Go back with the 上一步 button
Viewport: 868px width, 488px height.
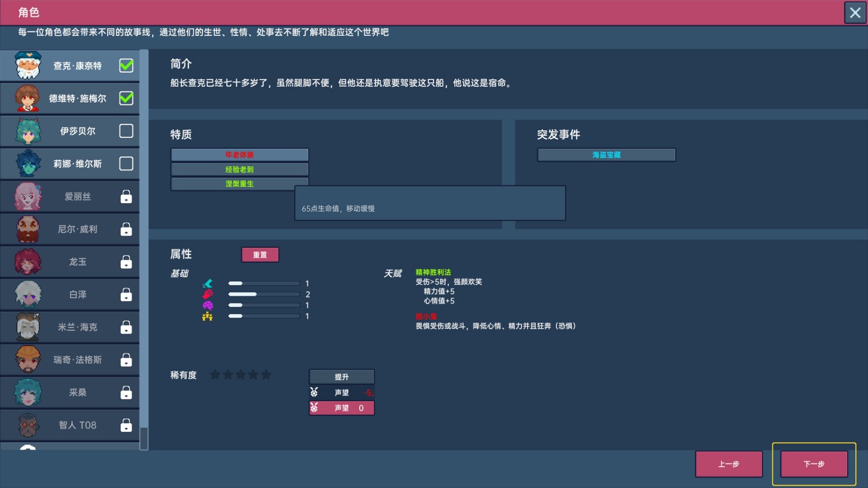[729, 464]
